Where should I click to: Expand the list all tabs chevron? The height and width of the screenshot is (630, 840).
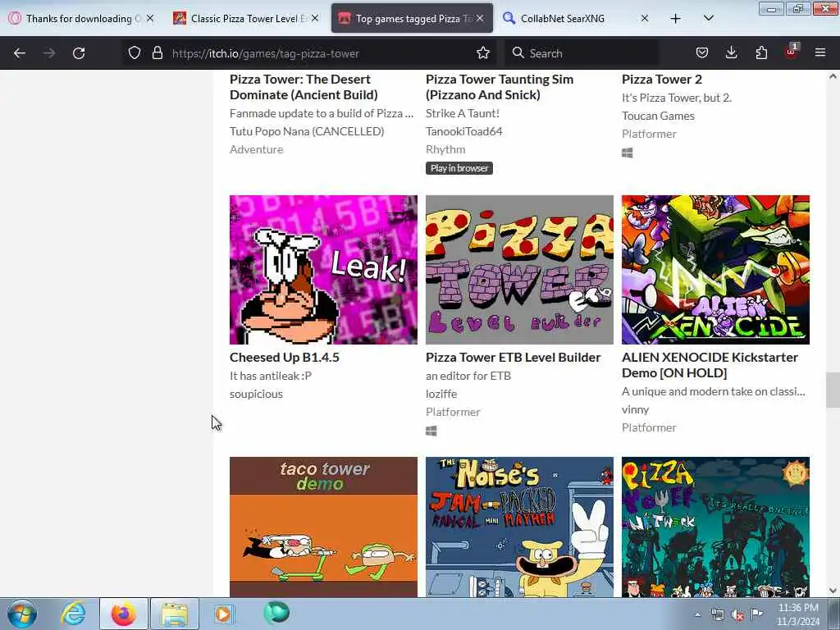708,18
